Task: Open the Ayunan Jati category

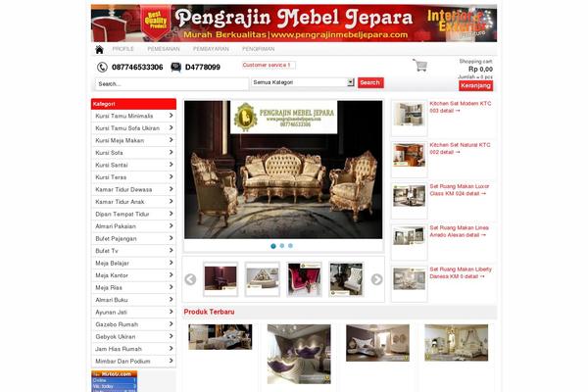Action: (133, 312)
